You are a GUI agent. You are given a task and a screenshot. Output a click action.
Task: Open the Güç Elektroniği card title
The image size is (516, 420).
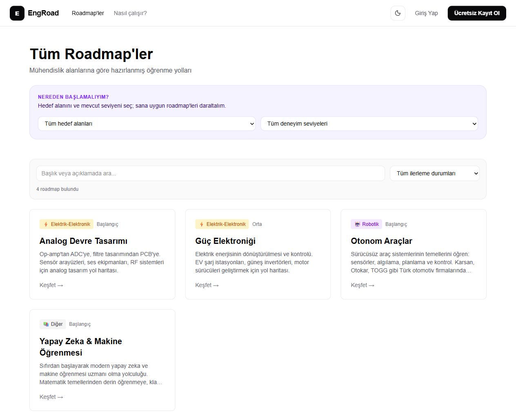[225, 241]
